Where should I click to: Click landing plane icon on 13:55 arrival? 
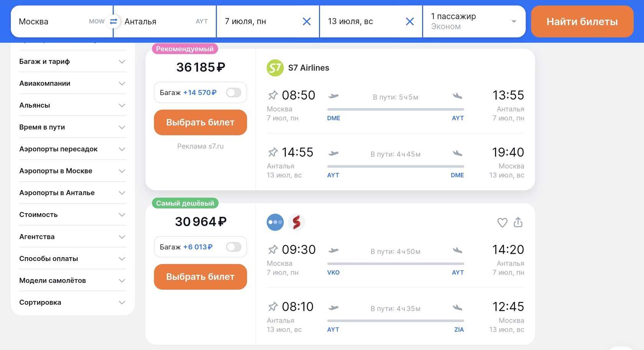[457, 96]
